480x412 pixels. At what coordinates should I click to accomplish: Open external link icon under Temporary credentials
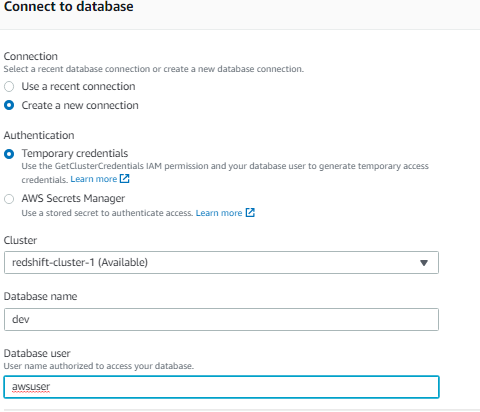pyautogui.click(x=125, y=179)
